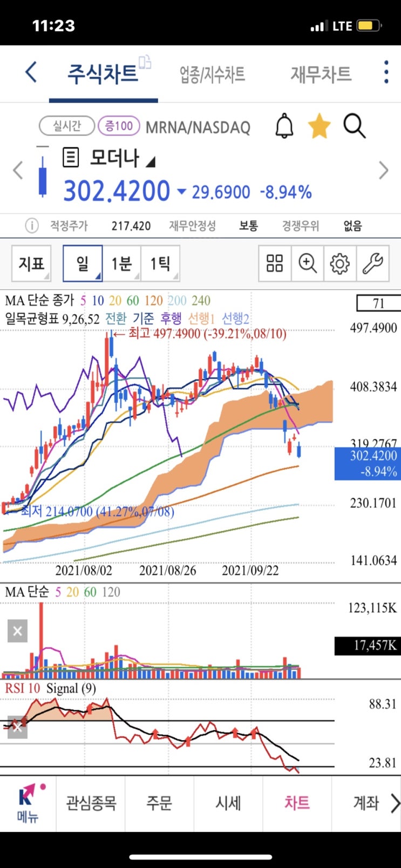Toggle the 후행 line legend
The width and height of the screenshot is (401, 868).
pos(171,318)
